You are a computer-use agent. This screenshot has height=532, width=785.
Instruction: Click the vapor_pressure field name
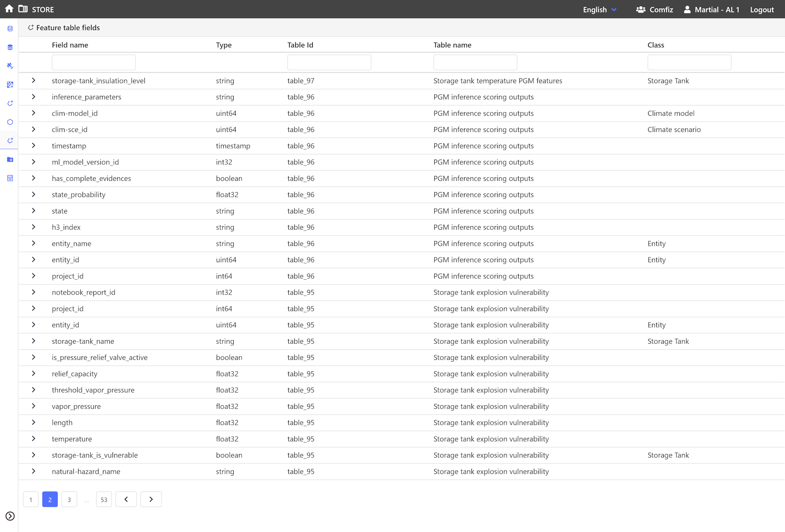(76, 406)
